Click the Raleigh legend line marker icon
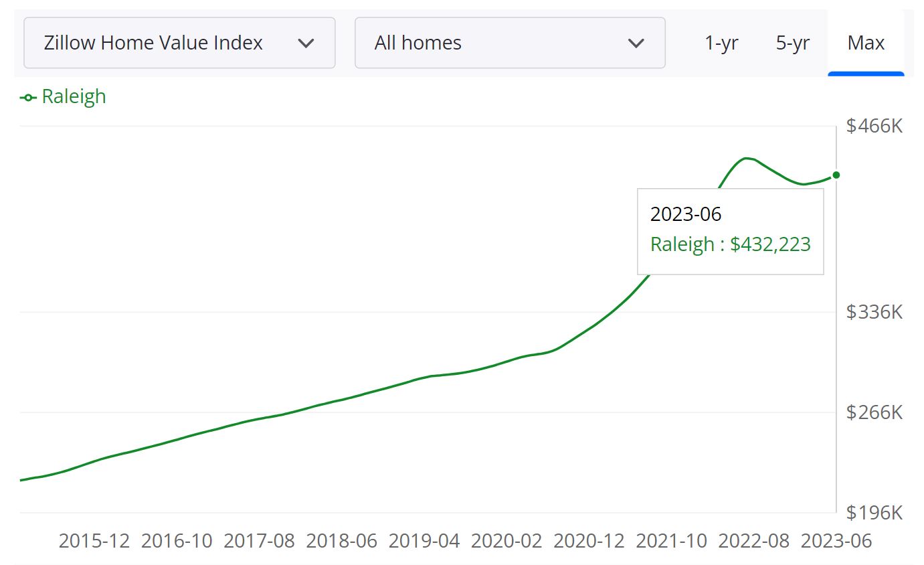Viewport: 924px width, 565px height. [x=27, y=97]
